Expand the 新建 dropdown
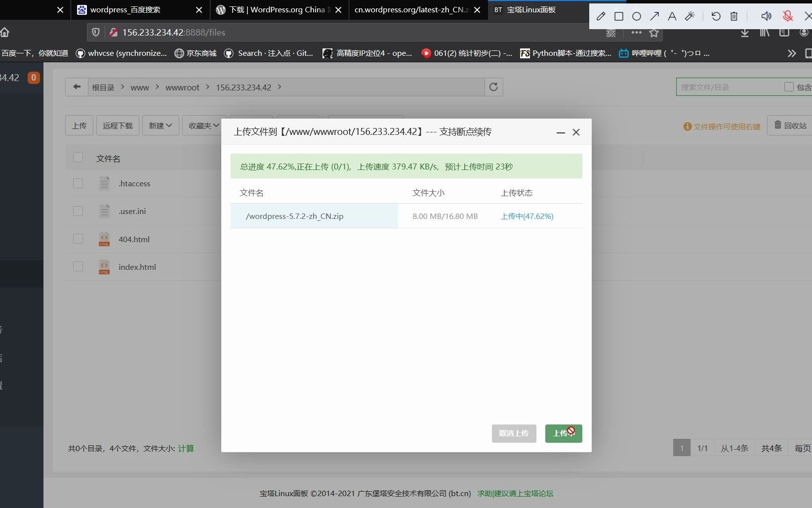This screenshot has width=812, height=508. 161,126
